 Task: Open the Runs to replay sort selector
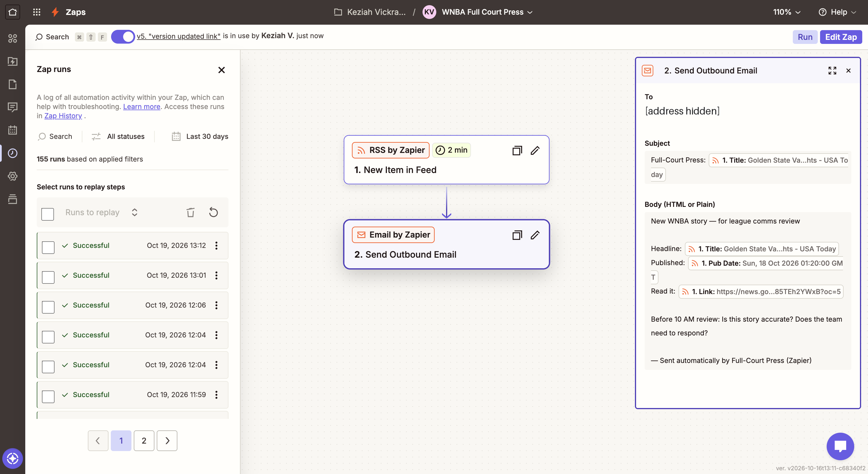[101, 212]
